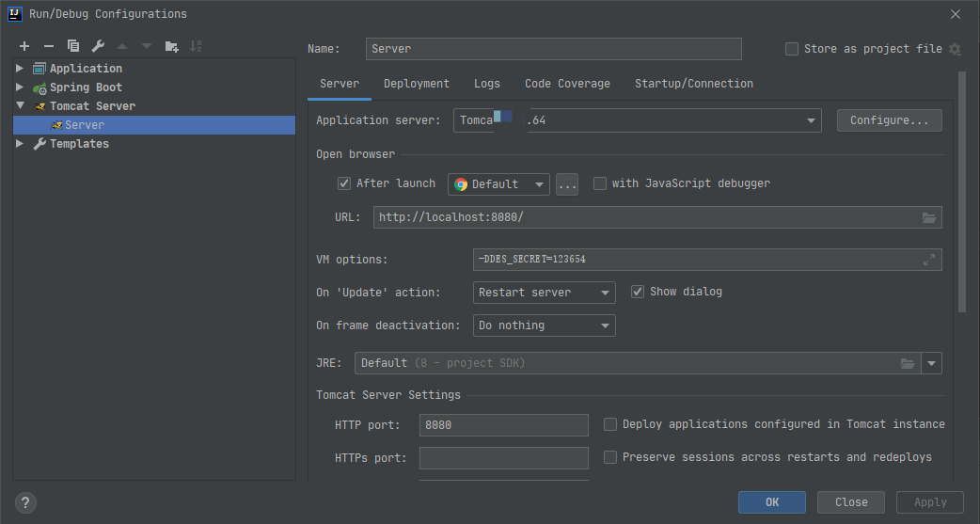Focus the Name input field

pyautogui.click(x=553, y=49)
